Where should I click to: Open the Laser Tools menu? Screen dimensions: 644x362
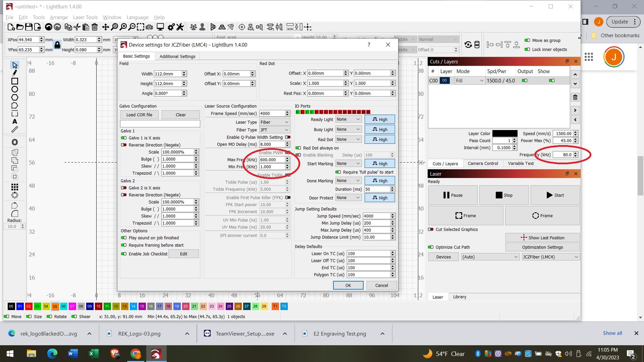coord(85,17)
